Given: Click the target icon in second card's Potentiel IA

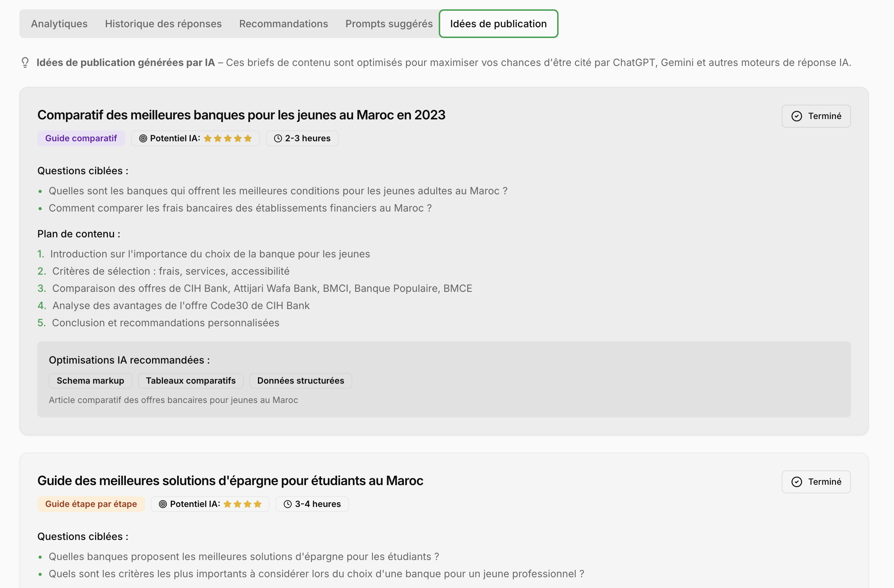Looking at the screenshot, I should point(163,504).
